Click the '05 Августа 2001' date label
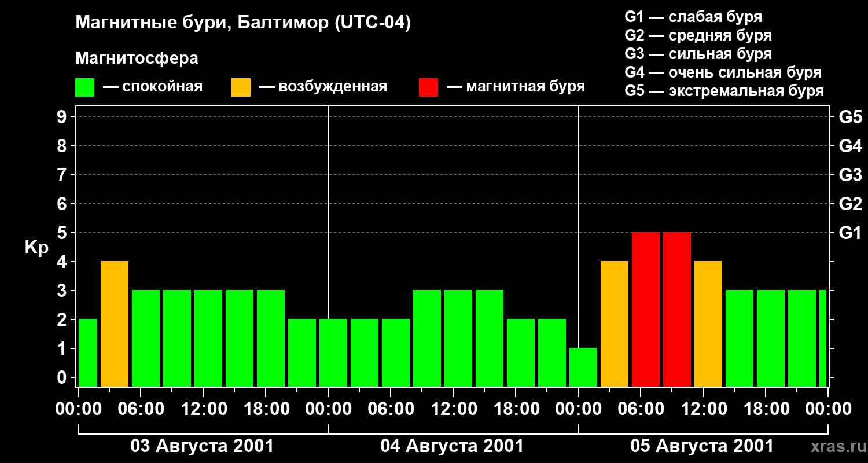 coord(702,446)
